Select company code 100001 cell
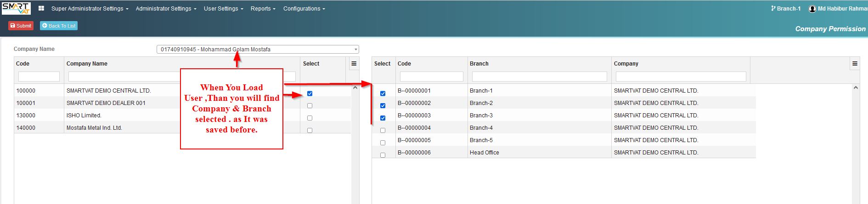Viewport: 868px width, 204px height. (x=26, y=103)
